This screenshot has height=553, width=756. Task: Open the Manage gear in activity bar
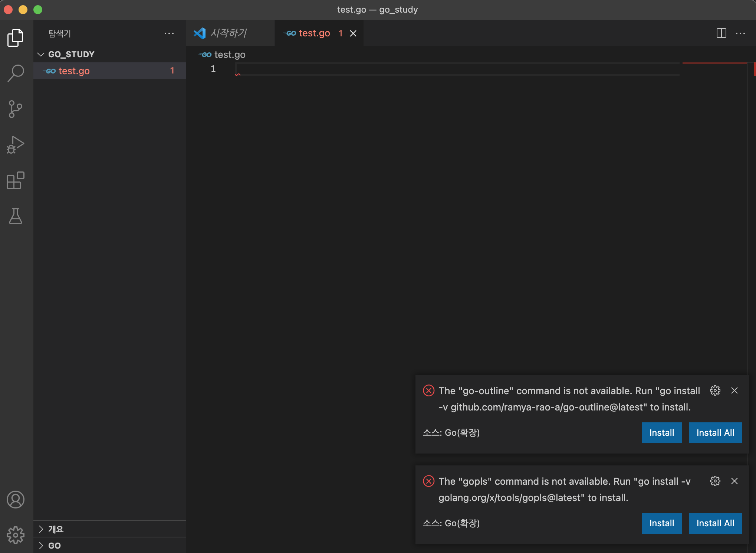pos(15,535)
